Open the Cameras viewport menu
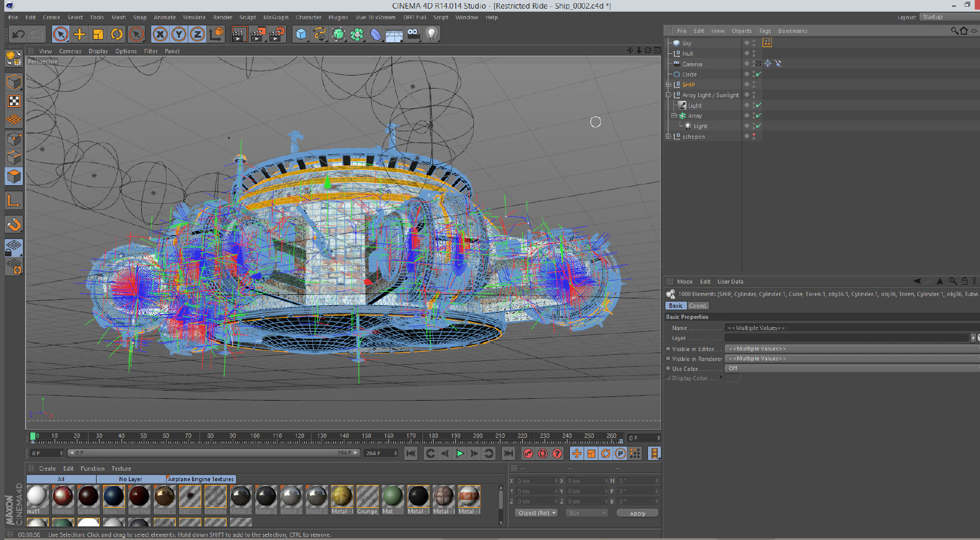This screenshot has height=540, width=980. click(70, 51)
